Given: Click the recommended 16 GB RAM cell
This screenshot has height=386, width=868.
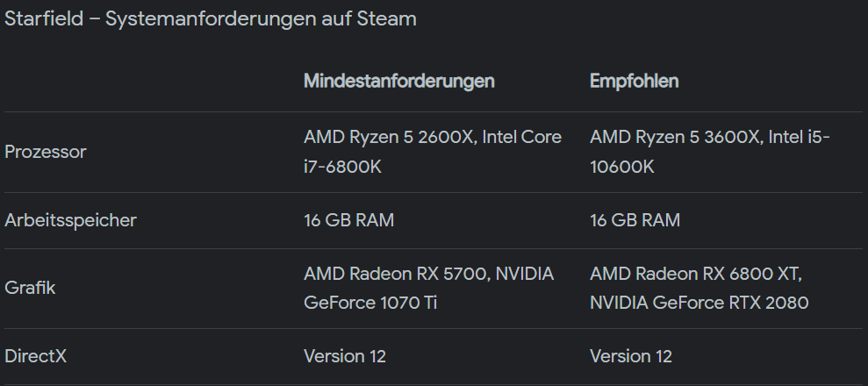Looking at the screenshot, I should 635,221.
